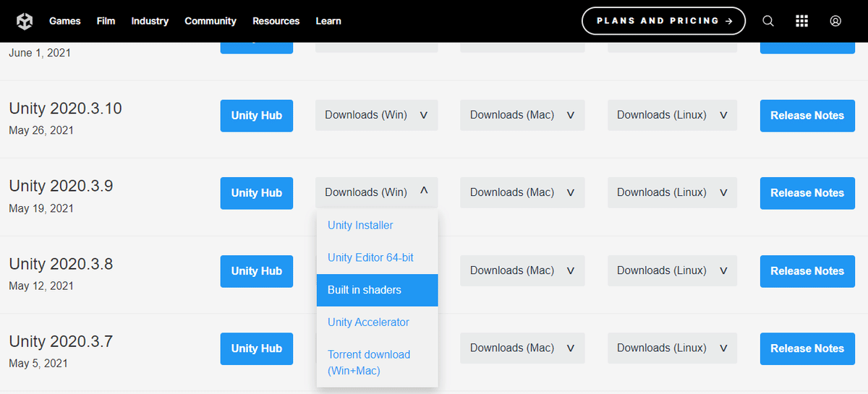Click the May 5, 2021 date
This screenshot has width=868, height=394.
[38, 364]
